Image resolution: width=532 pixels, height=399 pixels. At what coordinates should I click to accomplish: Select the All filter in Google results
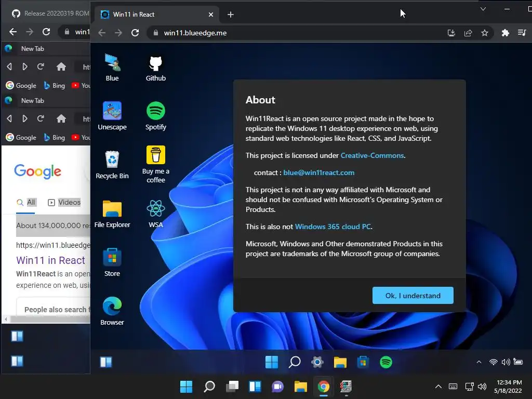tap(26, 202)
